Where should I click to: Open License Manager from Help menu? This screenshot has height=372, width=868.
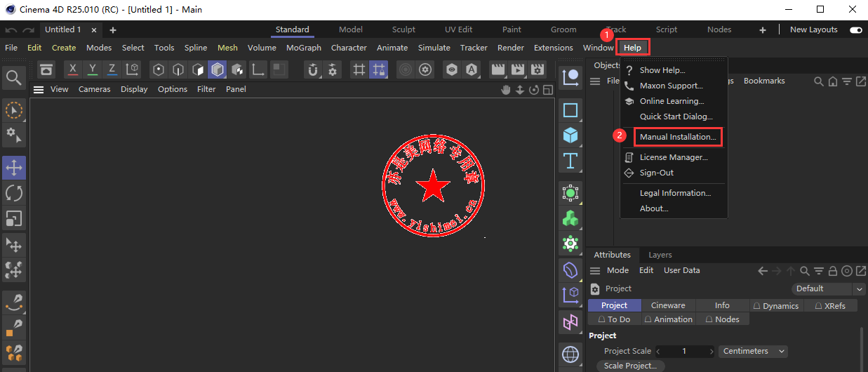pos(674,157)
